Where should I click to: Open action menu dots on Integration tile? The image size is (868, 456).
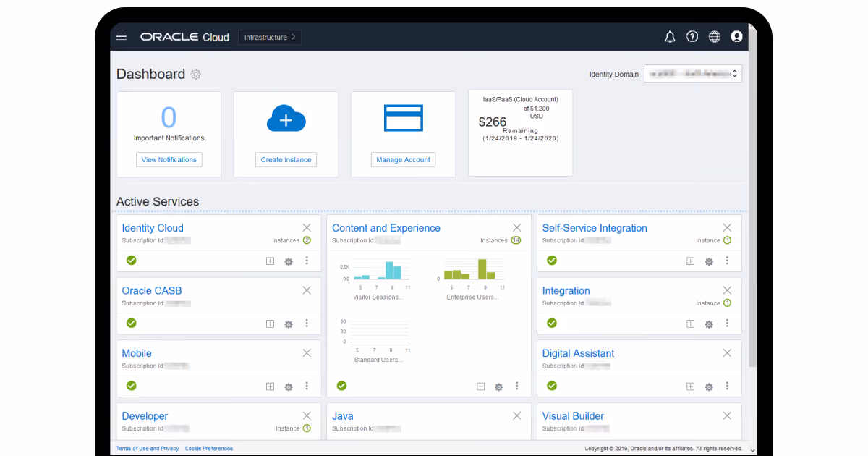pos(727,324)
